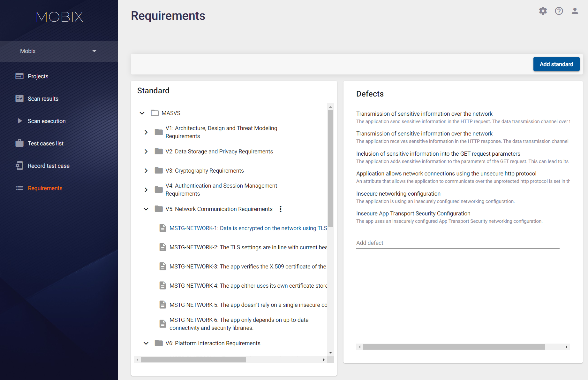Select Requirements in the sidebar
Viewport: 588px width, 380px height.
click(45, 188)
